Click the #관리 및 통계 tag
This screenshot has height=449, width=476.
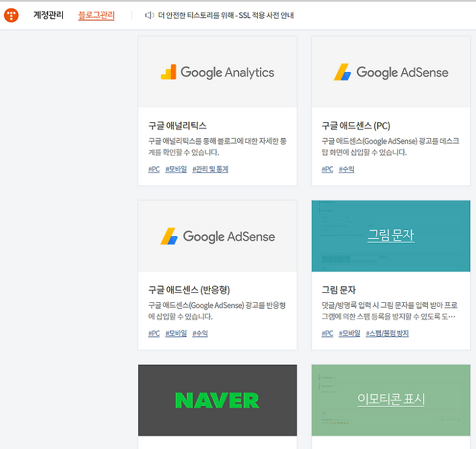tap(210, 169)
